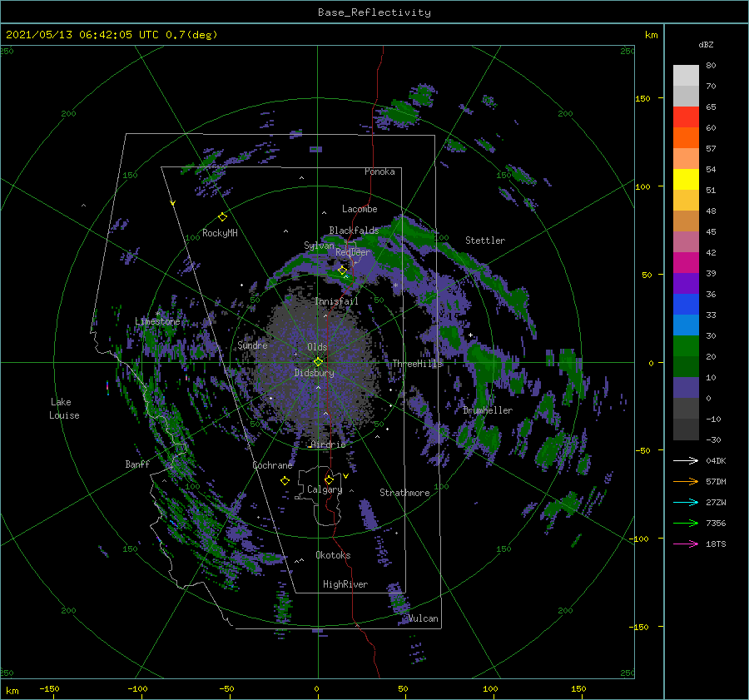Image resolution: width=749 pixels, height=700 pixels.
Task: Click the dBZ legend heading
Action: click(706, 44)
